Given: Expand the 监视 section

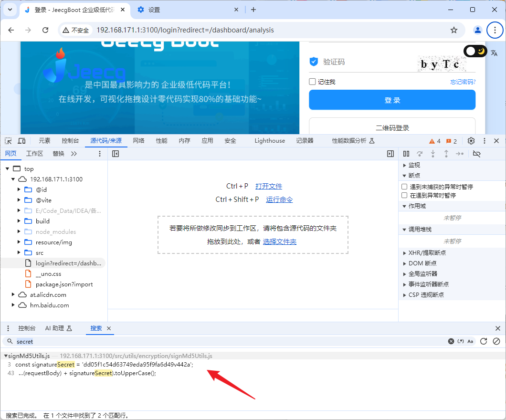Looking at the screenshot, I should pos(404,165).
